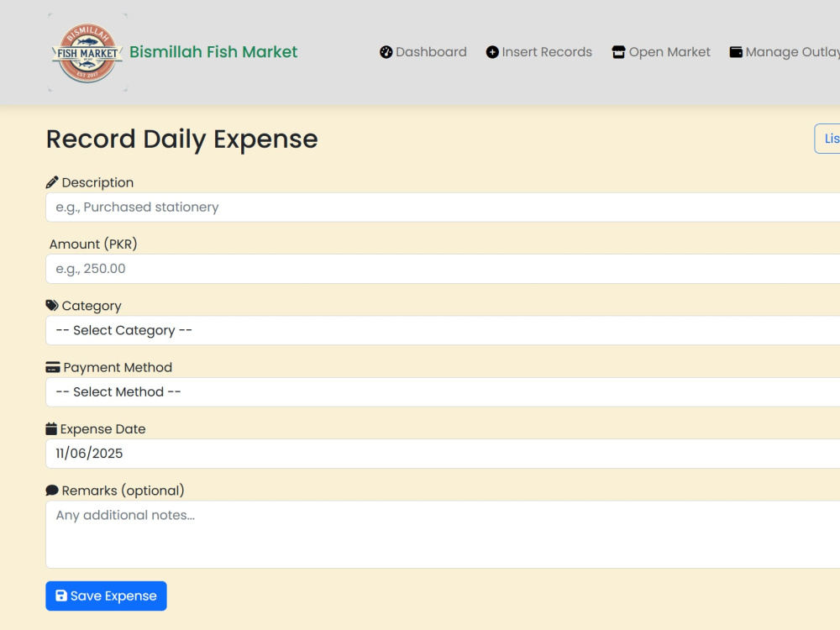Click the Expense Date label text

102,429
